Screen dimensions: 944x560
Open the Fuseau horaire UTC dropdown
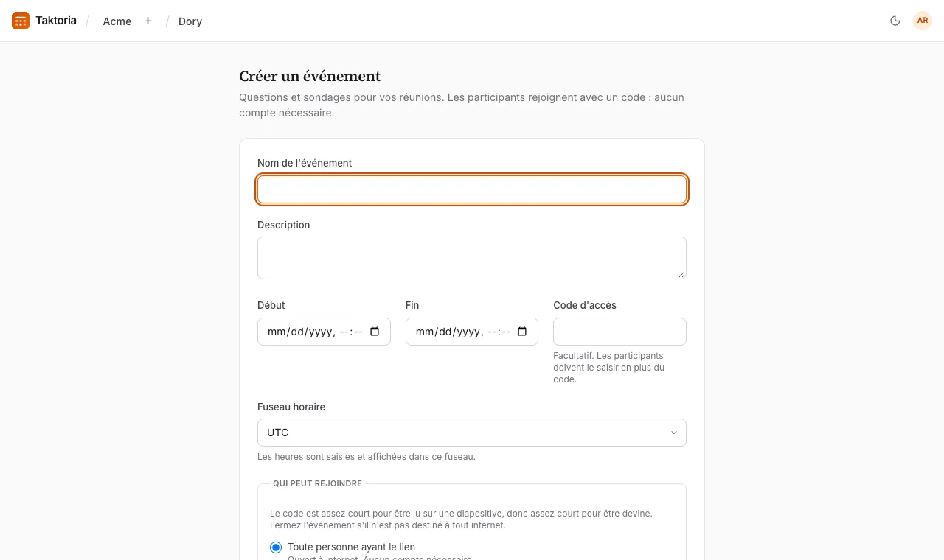pyautogui.click(x=472, y=433)
